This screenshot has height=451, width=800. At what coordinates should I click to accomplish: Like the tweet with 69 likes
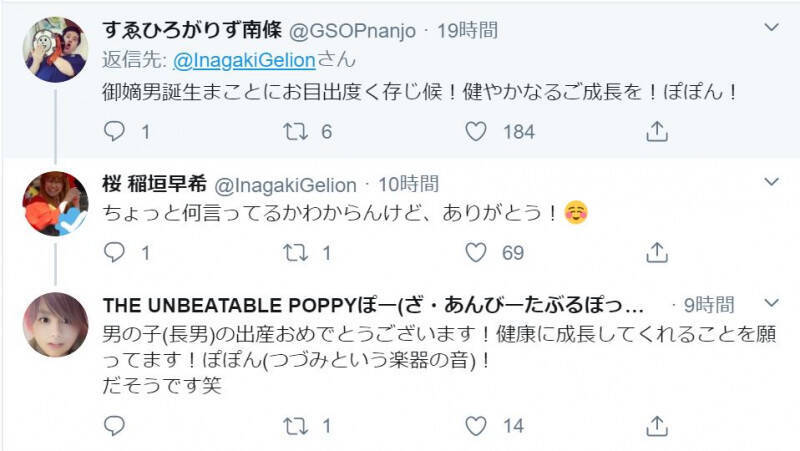477,253
